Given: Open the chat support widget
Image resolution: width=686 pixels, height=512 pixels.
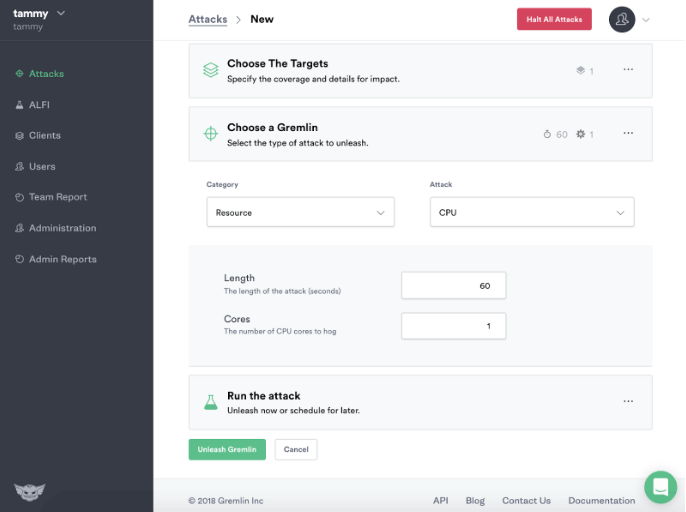Looking at the screenshot, I should point(661,487).
